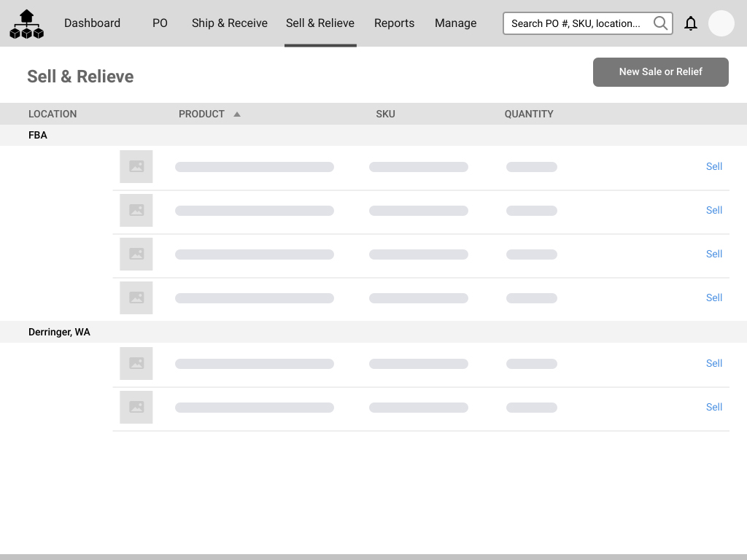The height and width of the screenshot is (560, 747).
Task: Click the QUANTITY column header
Action: (529, 114)
